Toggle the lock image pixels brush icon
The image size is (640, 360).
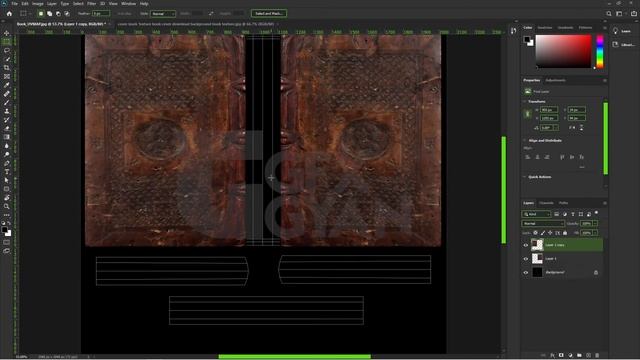pos(543,233)
